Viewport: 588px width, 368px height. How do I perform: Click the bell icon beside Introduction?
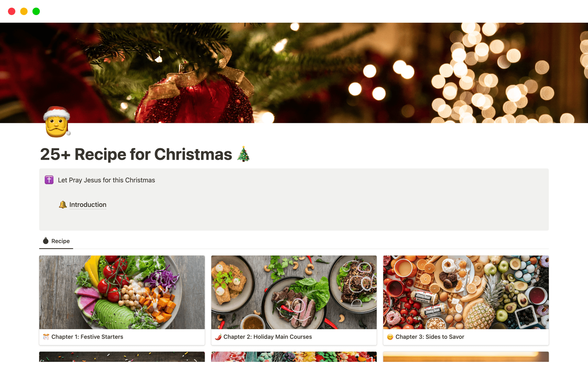pos(63,205)
